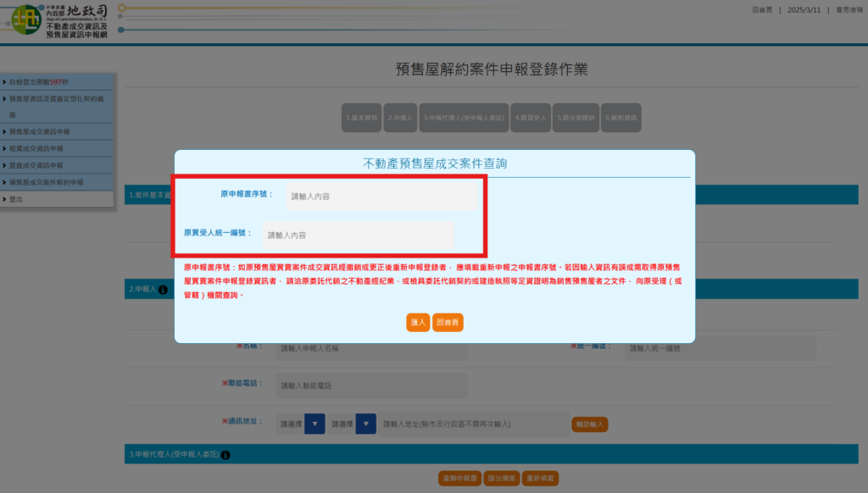
Task: Click the 回首頁 link in header
Action: pos(763,10)
